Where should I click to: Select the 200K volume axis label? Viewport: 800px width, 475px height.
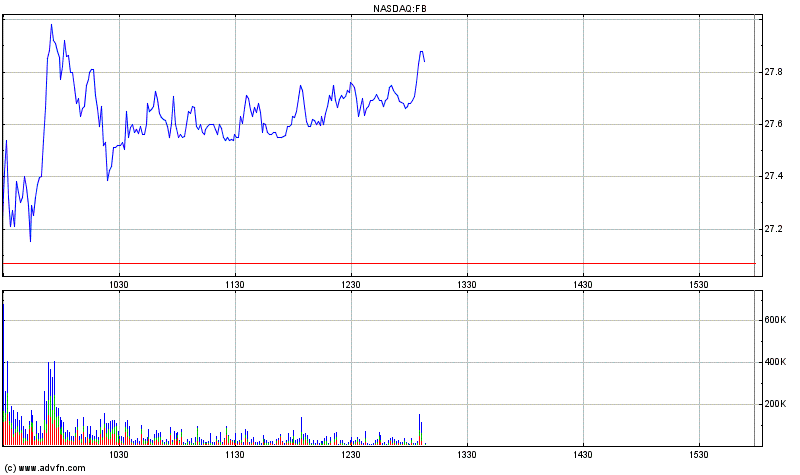775,404
